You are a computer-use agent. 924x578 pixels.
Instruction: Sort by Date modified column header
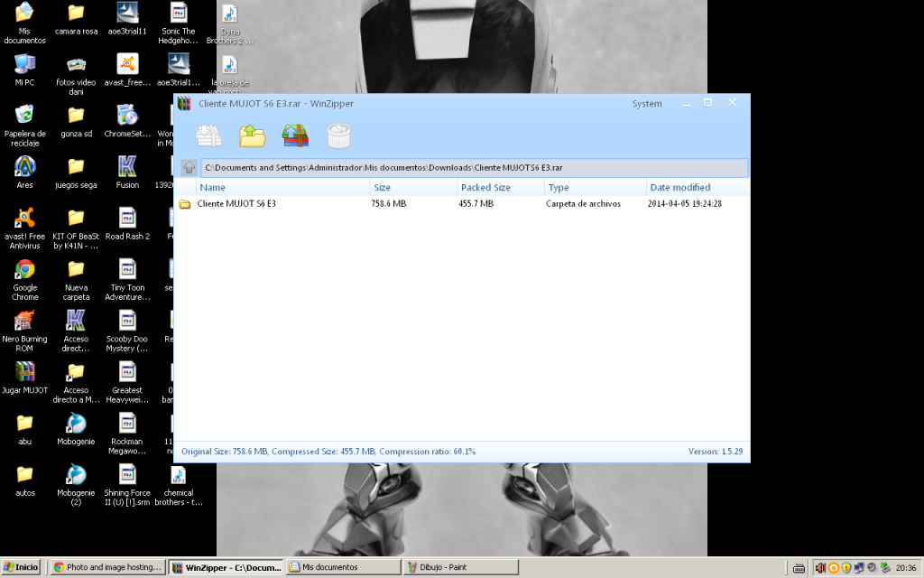pos(679,188)
